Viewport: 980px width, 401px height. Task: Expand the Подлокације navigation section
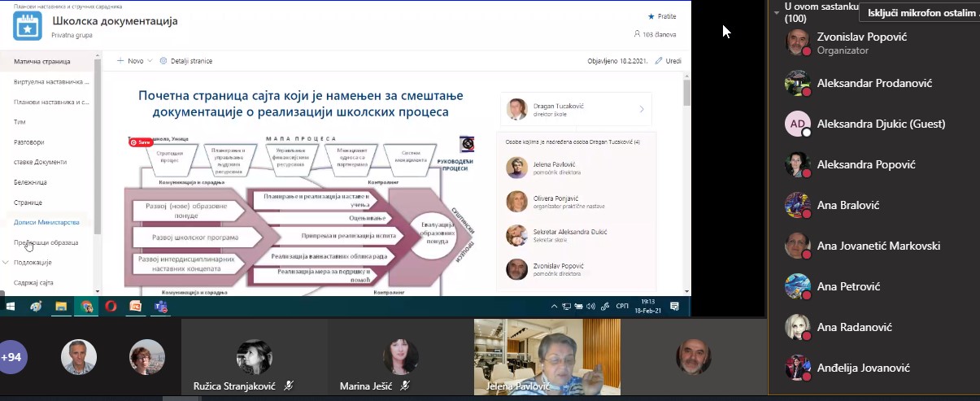[7, 263]
